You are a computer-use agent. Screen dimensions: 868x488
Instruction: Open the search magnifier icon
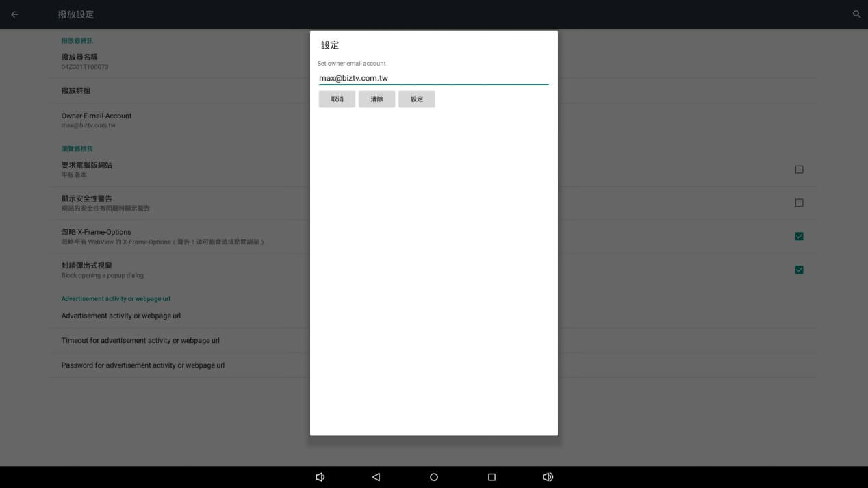(856, 14)
